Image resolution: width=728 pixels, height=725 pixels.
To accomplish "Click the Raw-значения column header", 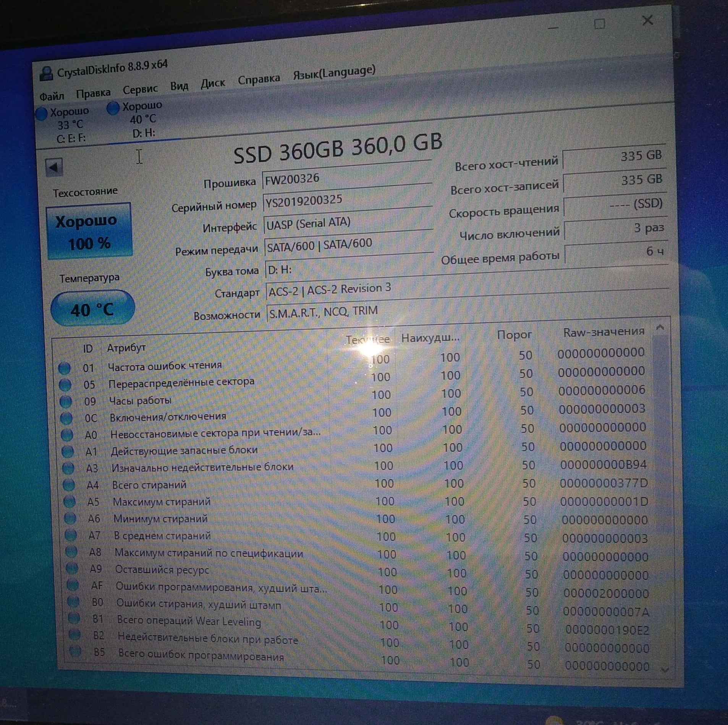I will point(604,332).
